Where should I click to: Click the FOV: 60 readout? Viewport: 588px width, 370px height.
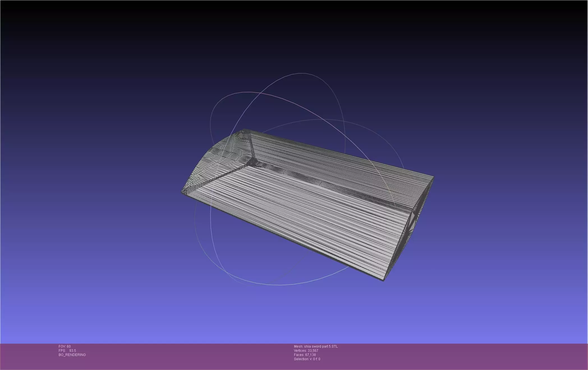65,346
